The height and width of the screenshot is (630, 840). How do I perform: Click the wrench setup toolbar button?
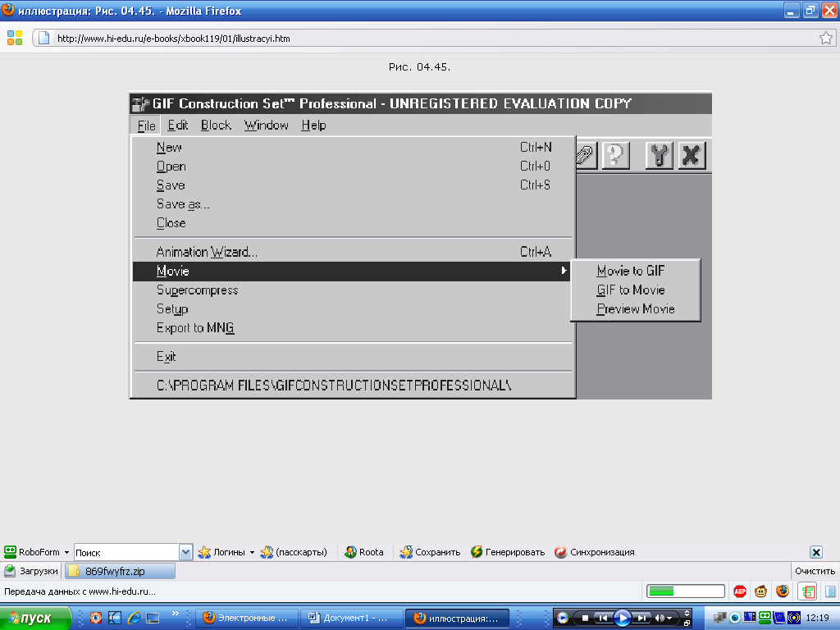[659, 155]
